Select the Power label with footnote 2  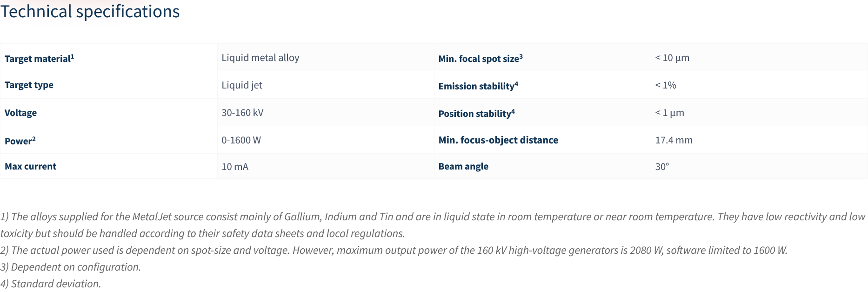pos(20,141)
